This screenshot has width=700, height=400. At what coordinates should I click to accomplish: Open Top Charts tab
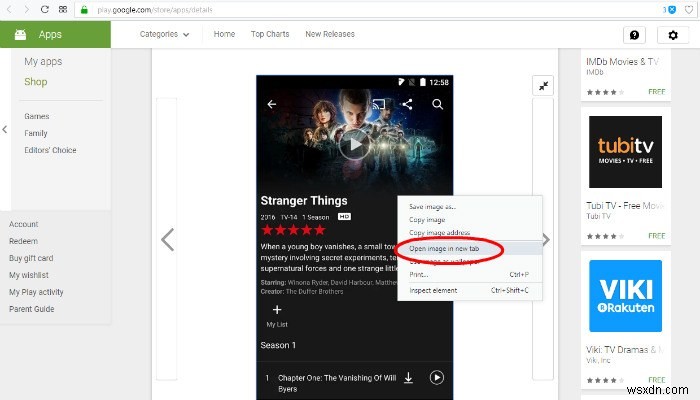[x=270, y=34]
